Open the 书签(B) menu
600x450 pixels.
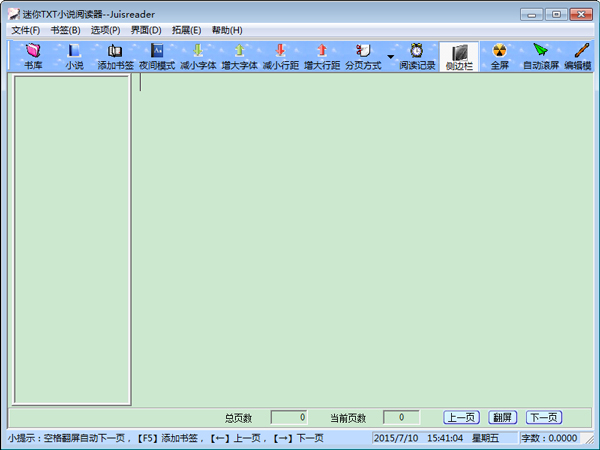click(x=65, y=30)
